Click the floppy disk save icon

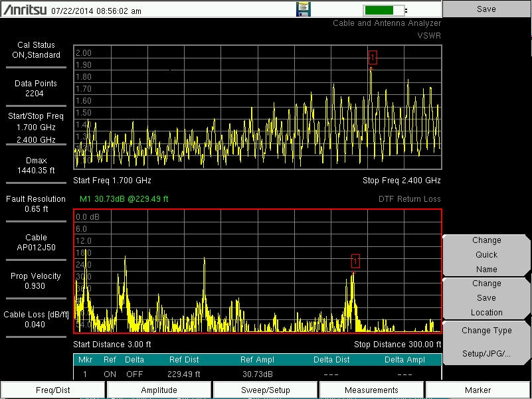[303, 9]
